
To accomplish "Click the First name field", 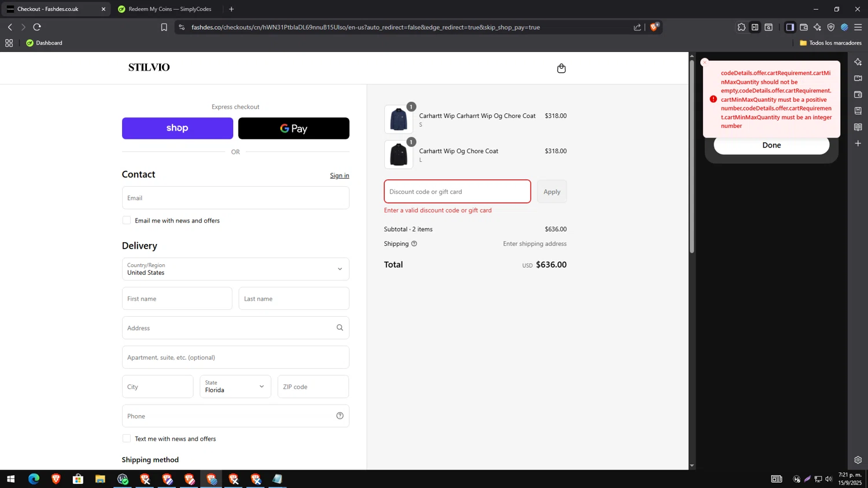I will coord(177,298).
